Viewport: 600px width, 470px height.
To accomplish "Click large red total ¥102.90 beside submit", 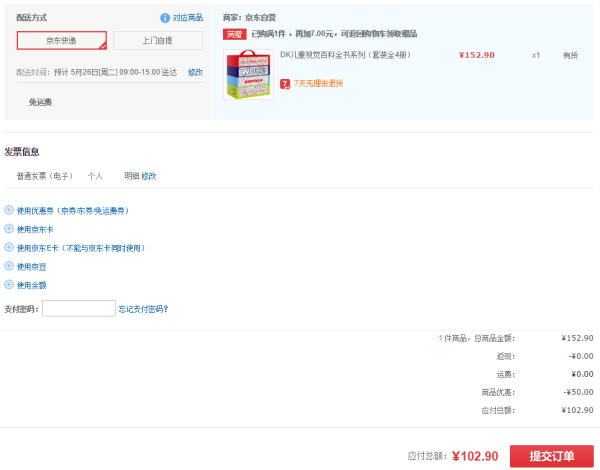I will coord(475,456).
